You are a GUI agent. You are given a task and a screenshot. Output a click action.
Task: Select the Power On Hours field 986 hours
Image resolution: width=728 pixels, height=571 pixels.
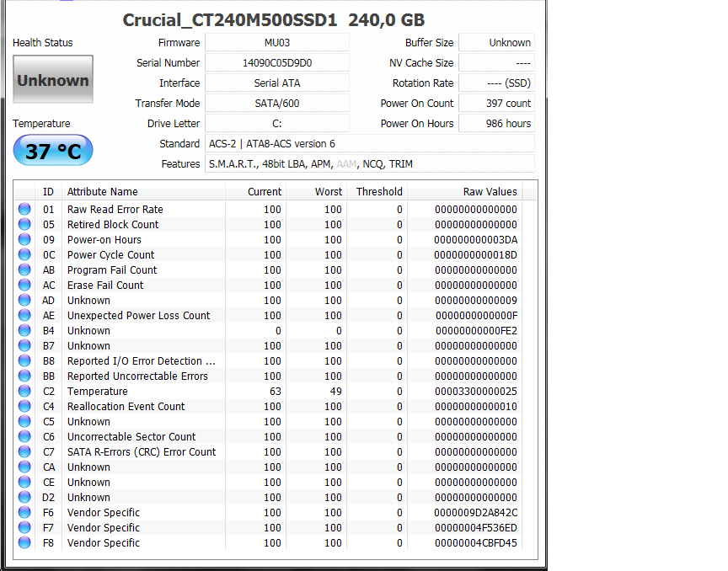click(x=497, y=124)
